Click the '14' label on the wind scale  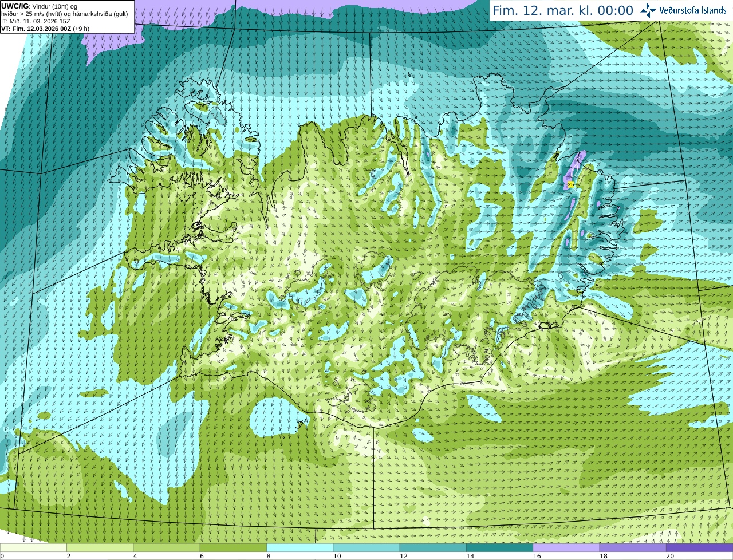tap(470, 556)
